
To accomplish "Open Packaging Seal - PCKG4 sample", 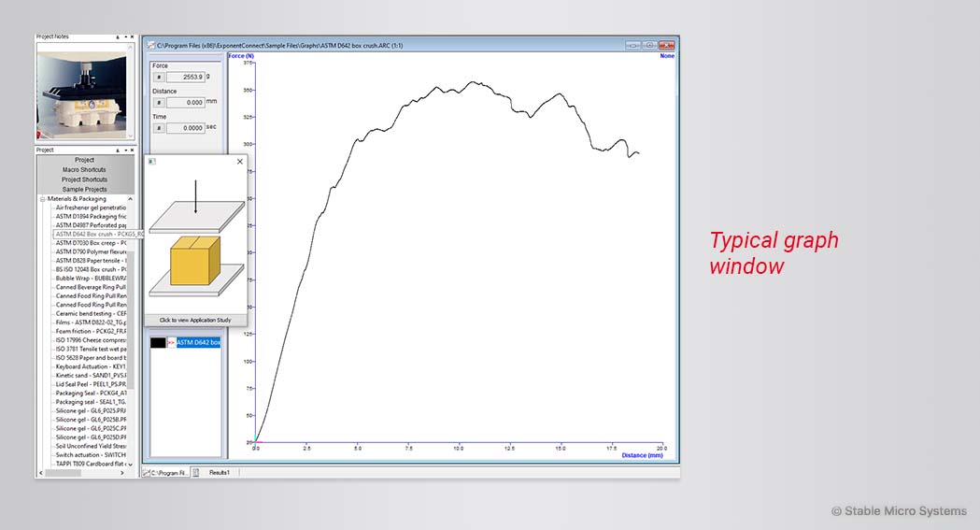I will pyautogui.click(x=91, y=394).
